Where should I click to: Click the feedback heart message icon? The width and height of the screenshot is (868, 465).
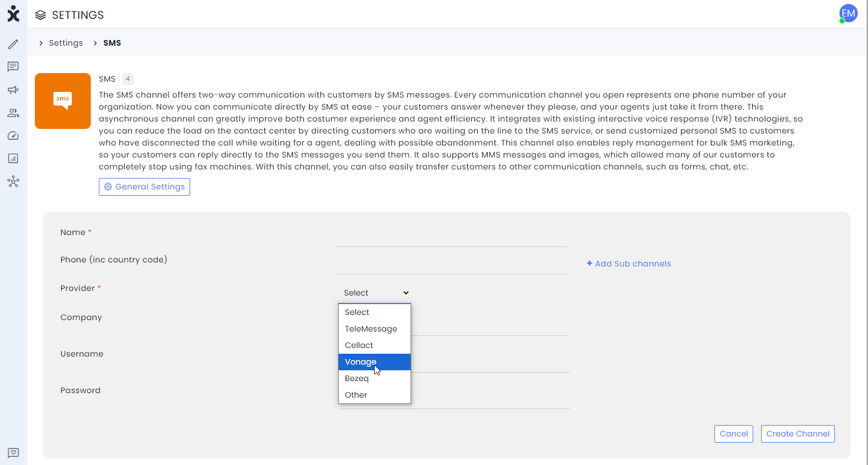(x=13, y=453)
